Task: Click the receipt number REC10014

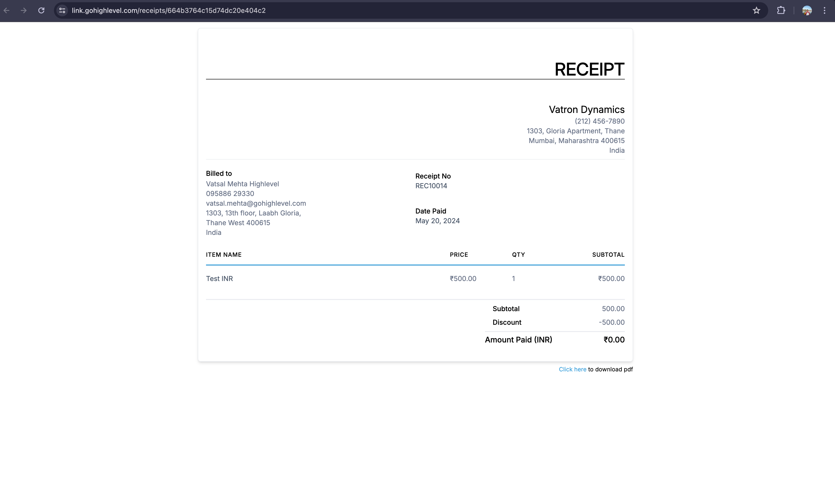Action: click(431, 186)
